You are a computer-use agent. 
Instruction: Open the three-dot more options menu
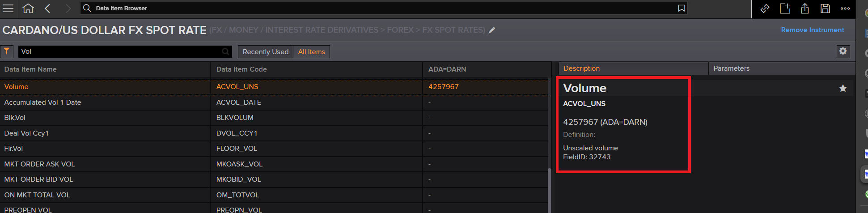pyautogui.click(x=845, y=9)
